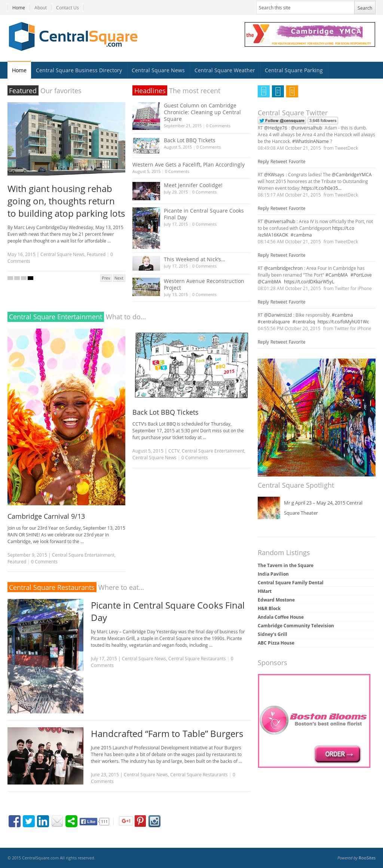Click the Next button in featured slider
The image size is (383, 868).
click(119, 278)
